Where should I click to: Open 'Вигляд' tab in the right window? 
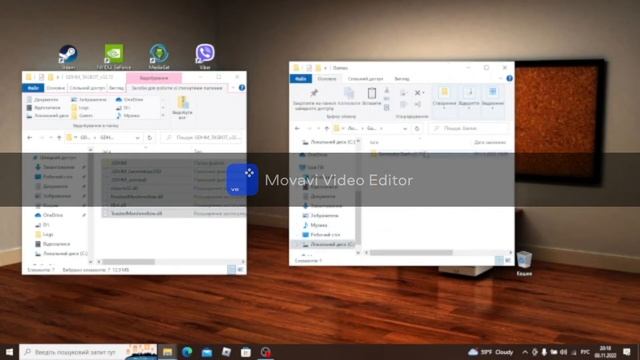402,78
